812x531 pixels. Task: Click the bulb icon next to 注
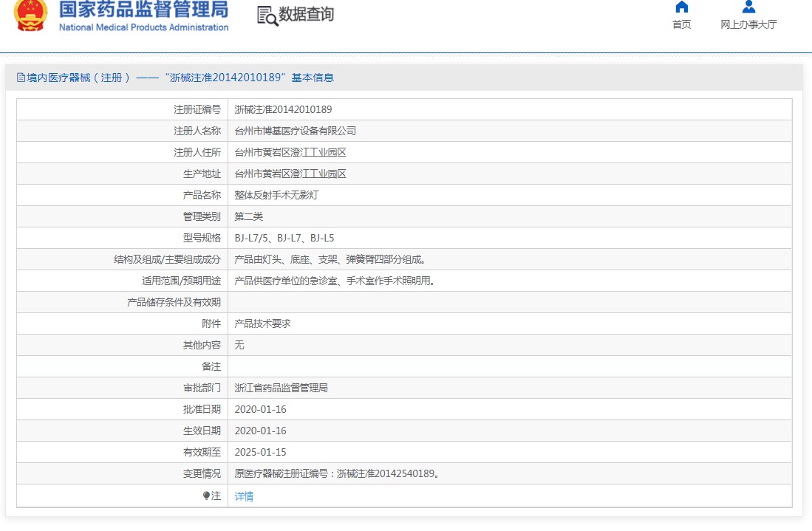click(206, 496)
